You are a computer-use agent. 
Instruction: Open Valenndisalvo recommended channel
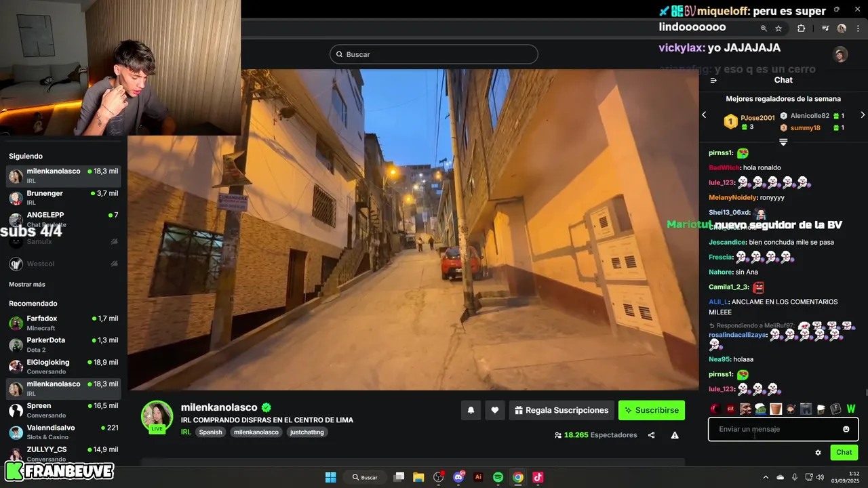tap(64, 432)
